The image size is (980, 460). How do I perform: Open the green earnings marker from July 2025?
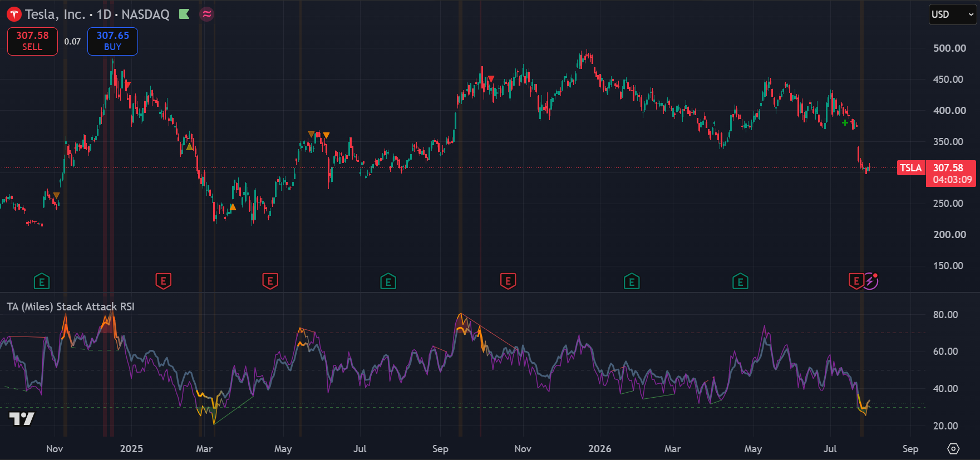tap(388, 281)
